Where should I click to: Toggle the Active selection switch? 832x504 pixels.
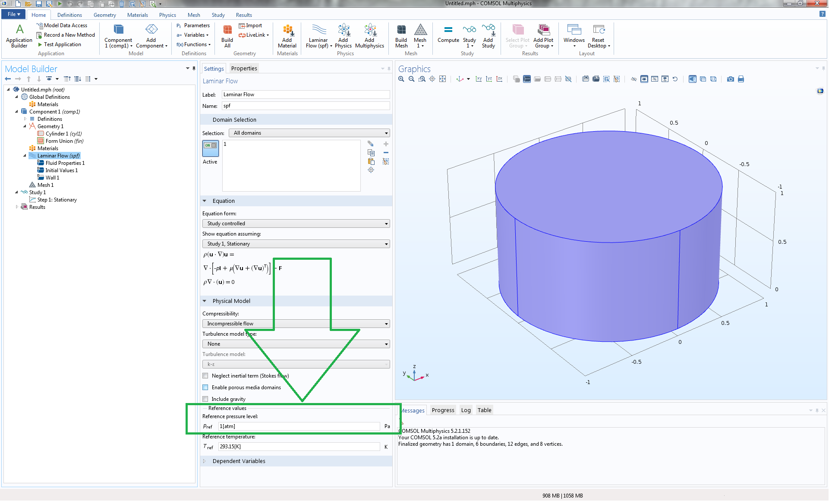[x=211, y=148]
